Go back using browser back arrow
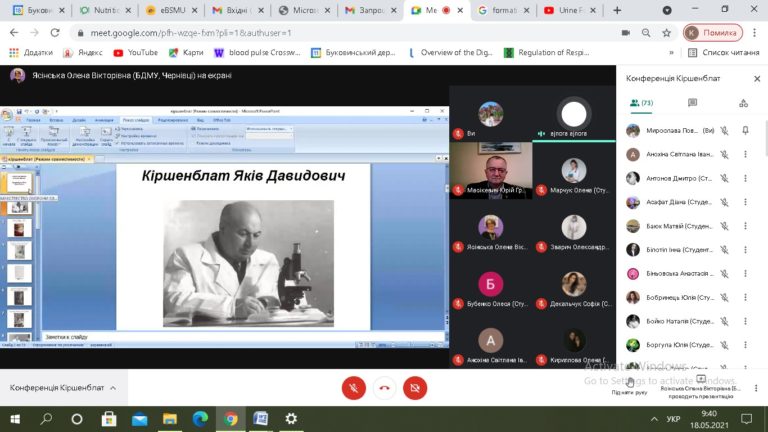This screenshot has width=768, height=432. pos(14,33)
